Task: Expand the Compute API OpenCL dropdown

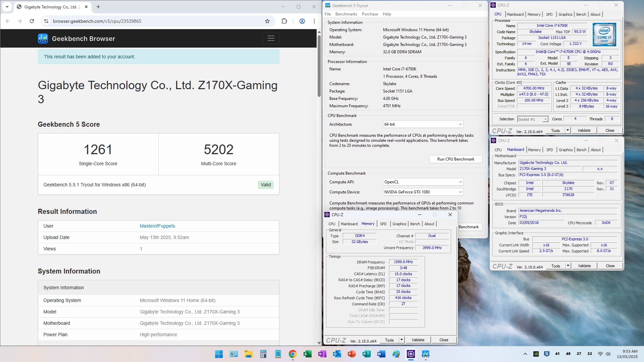Action: tap(423, 182)
